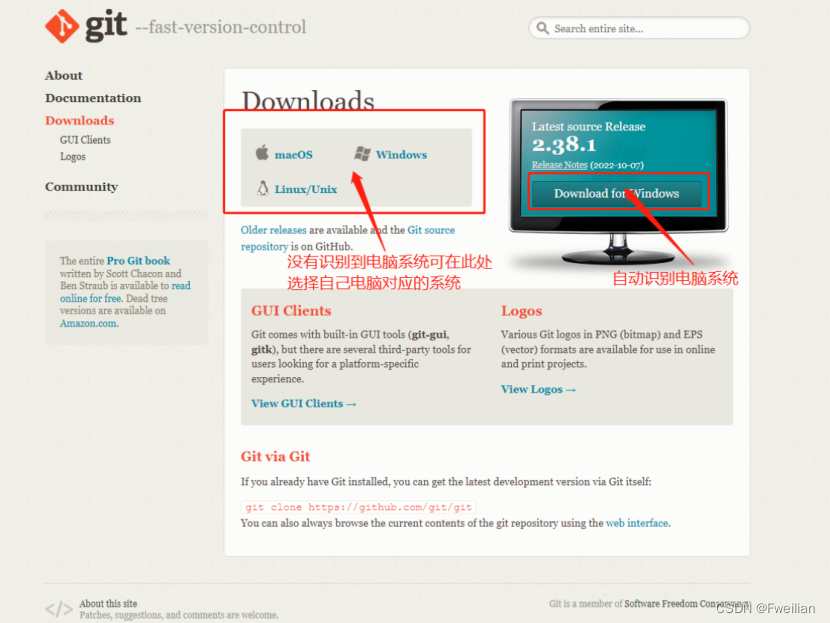830x623 pixels.
Task: Click the macOS download link
Action: (x=293, y=155)
